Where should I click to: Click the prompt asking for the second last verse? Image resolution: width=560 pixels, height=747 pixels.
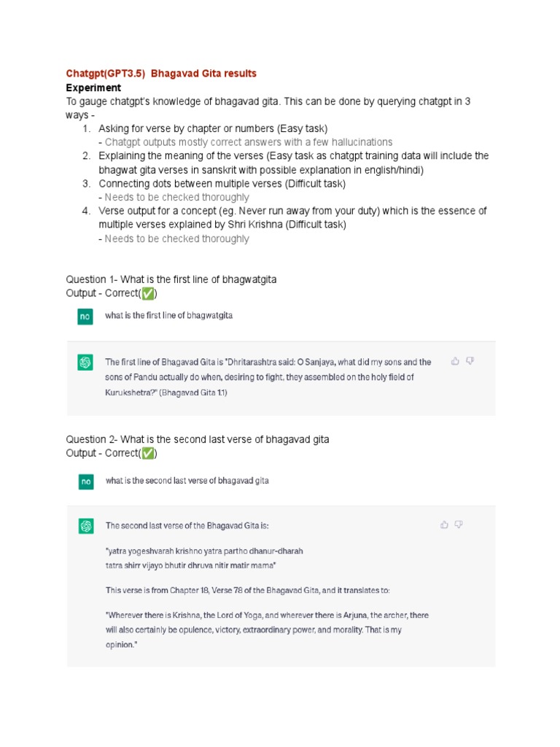(x=187, y=481)
